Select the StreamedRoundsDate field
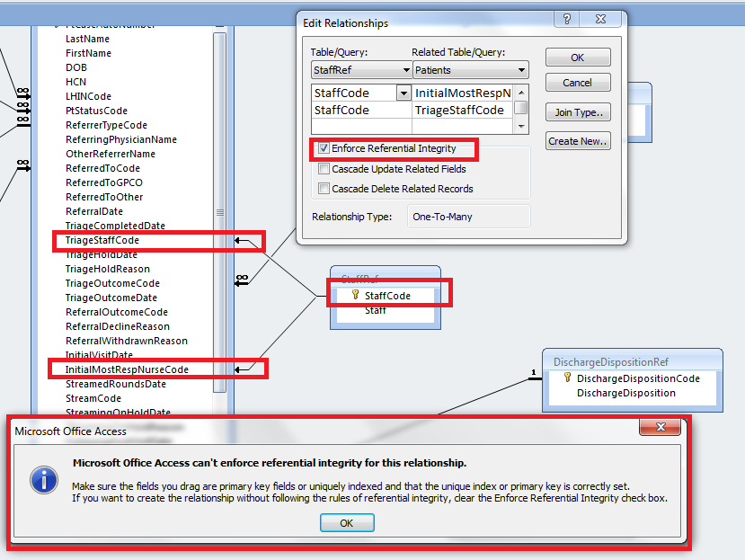 point(115,384)
